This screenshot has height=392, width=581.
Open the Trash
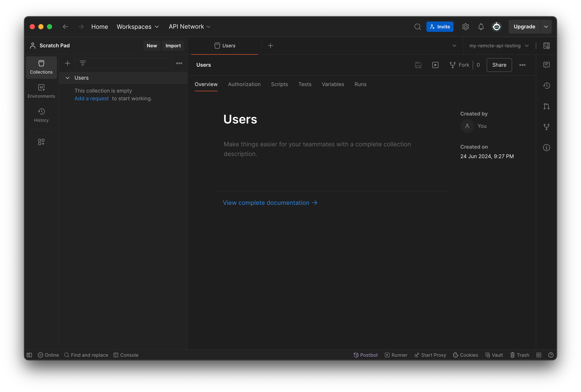pos(519,355)
